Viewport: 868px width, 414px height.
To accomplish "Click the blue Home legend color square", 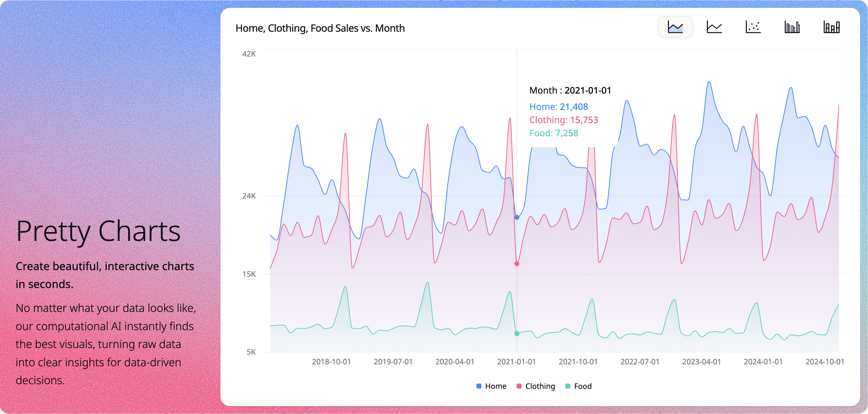I will pyautogui.click(x=479, y=386).
